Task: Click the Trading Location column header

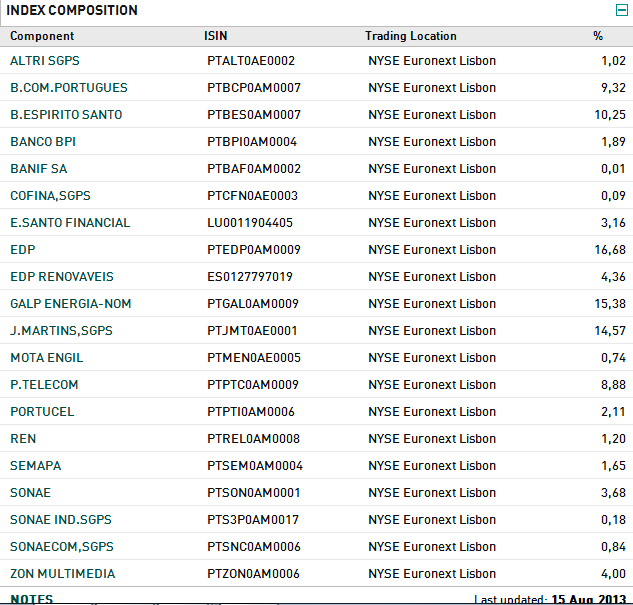Action: [411, 36]
